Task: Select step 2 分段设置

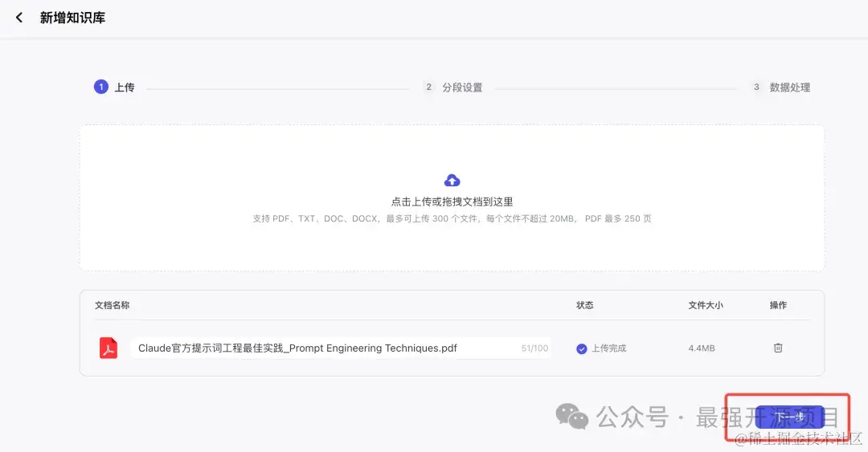Action: (452, 88)
